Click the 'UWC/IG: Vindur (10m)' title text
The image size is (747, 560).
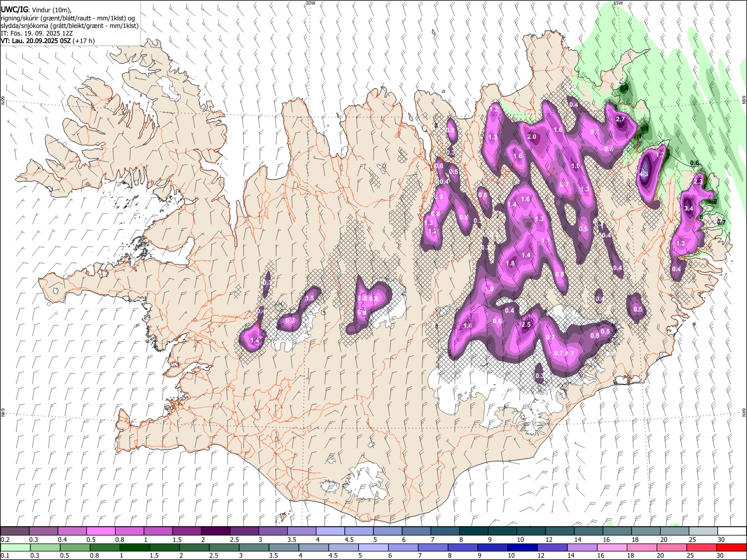(x=36, y=9)
